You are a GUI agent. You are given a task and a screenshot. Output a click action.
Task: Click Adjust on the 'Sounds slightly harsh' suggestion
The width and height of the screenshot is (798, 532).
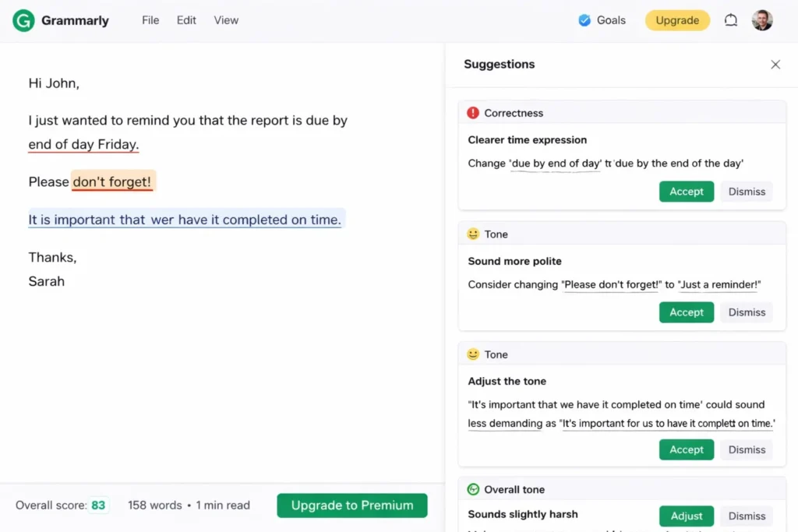(686, 516)
